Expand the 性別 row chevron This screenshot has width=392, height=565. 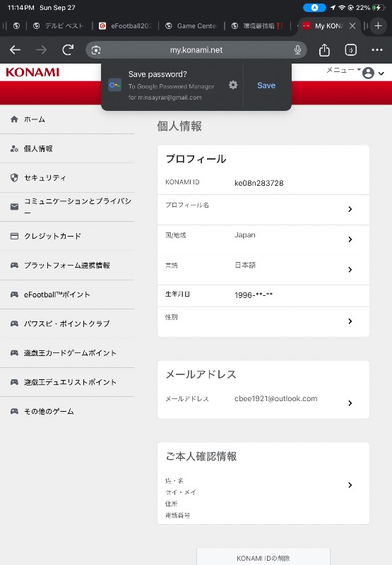coord(350,321)
